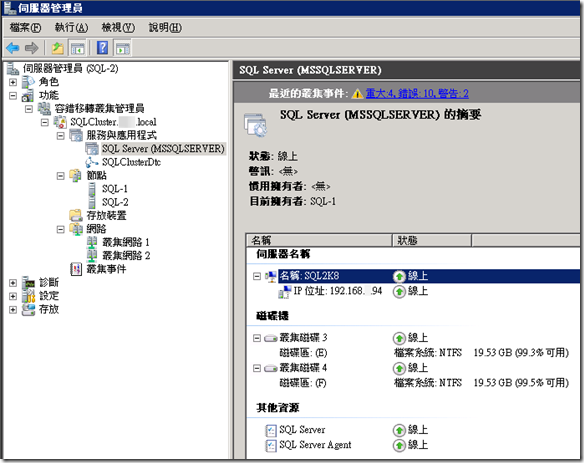584x463 pixels.
Task: Click the Forward arrow toolbar icon
Action: pyautogui.click(x=32, y=48)
